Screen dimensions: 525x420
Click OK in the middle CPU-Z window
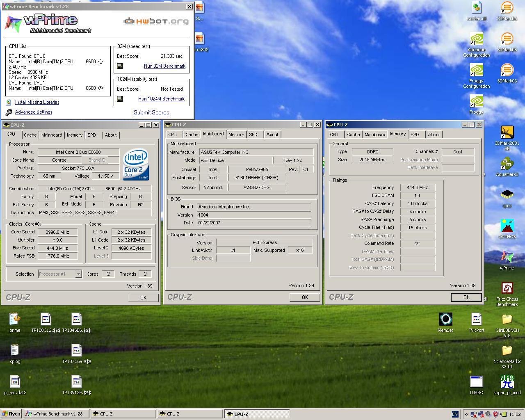pyautogui.click(x=305, y=297)
